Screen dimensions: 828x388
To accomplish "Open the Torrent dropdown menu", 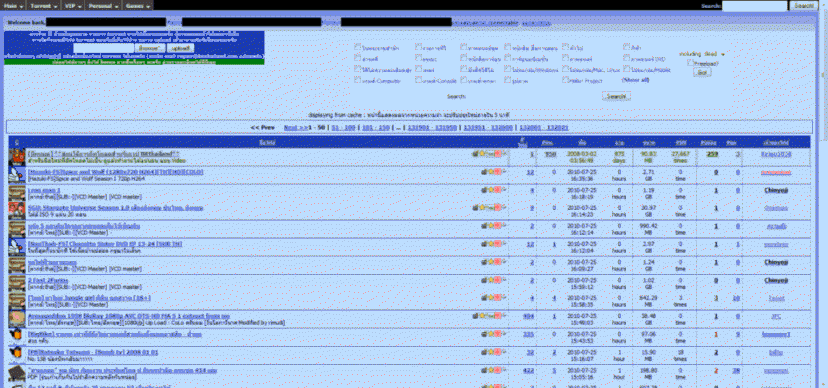I will (43, 5).
